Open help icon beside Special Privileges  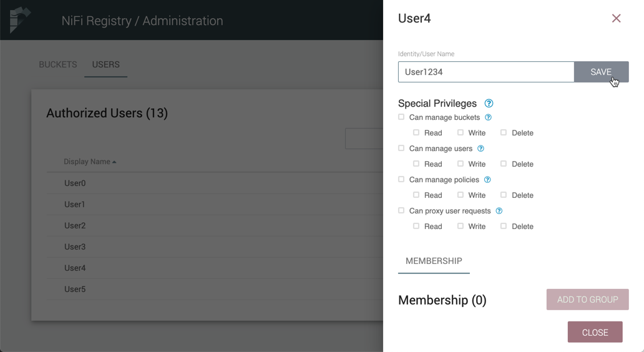pos(489,104)
